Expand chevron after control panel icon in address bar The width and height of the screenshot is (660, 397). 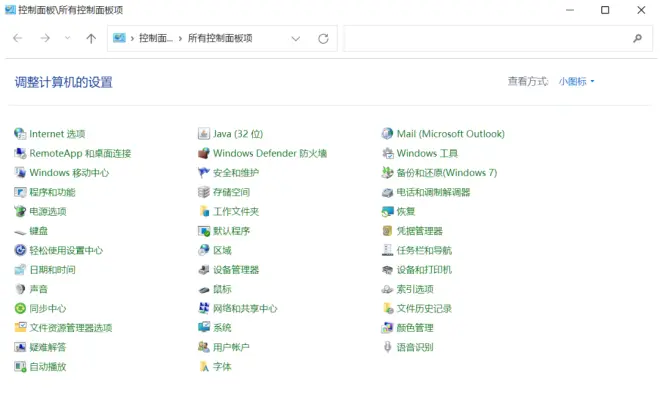132,39
